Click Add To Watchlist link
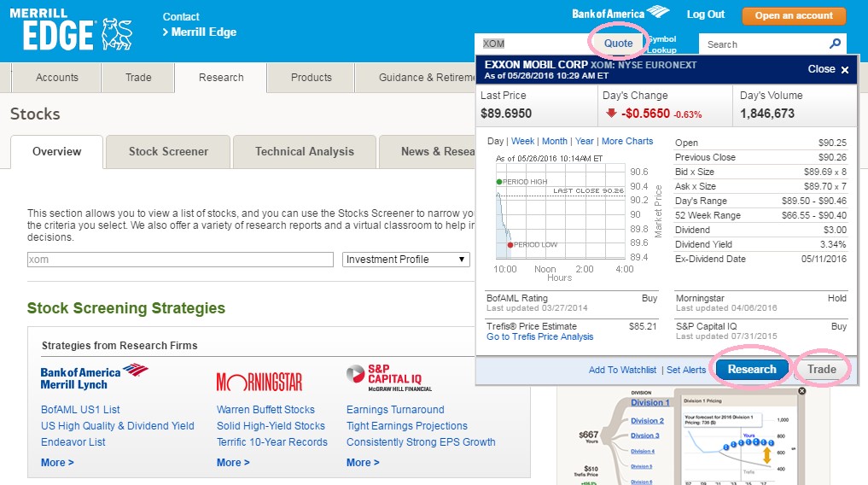868x485 pixels. 622,370
